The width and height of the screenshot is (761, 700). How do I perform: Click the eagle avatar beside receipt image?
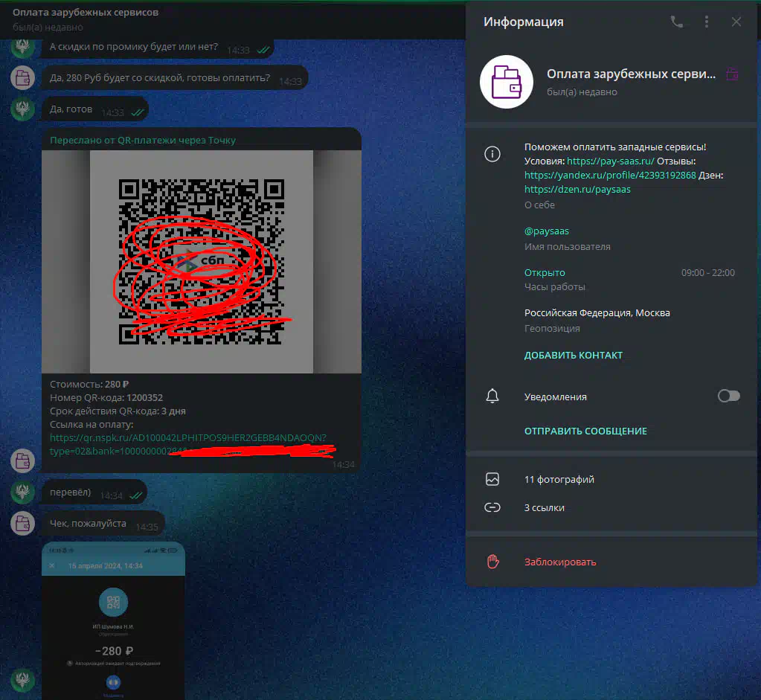(22, 680)
